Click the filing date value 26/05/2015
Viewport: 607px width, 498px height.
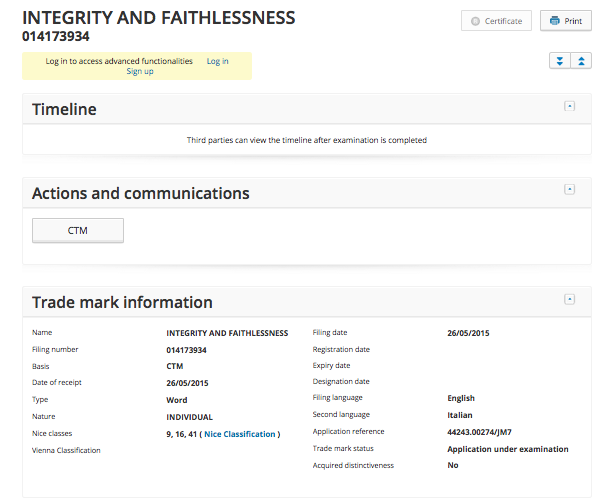click(468, 333)
